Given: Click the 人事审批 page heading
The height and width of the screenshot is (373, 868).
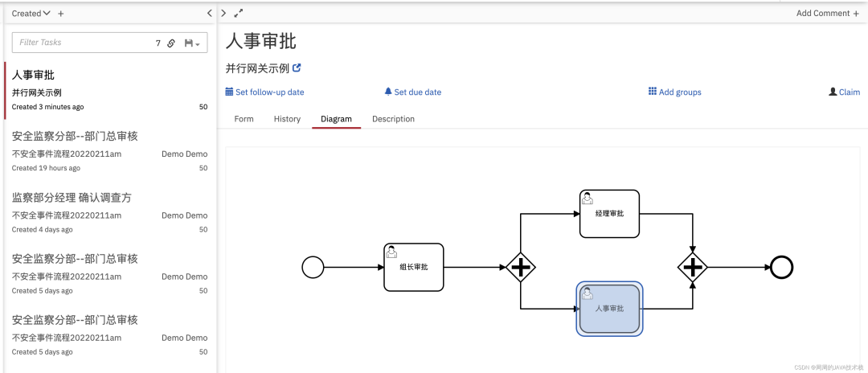Looking at the screenshot, I should pyautogui.click(x=260, y=41).
